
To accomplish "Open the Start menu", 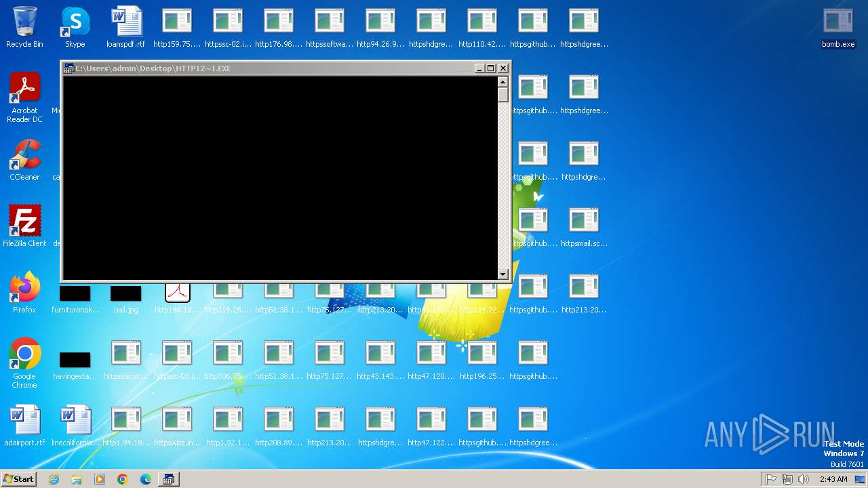I will (18, 479).
